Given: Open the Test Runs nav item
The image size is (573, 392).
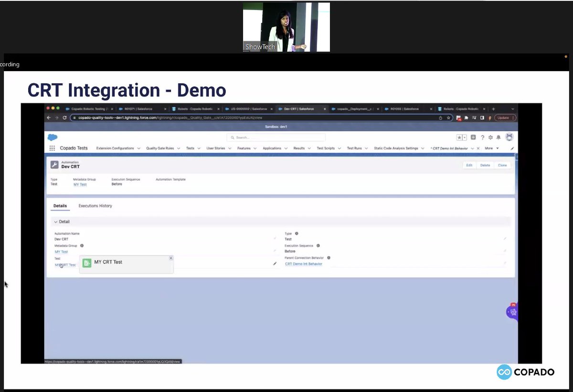Looking at the screenshot, I should click(354, 148).
